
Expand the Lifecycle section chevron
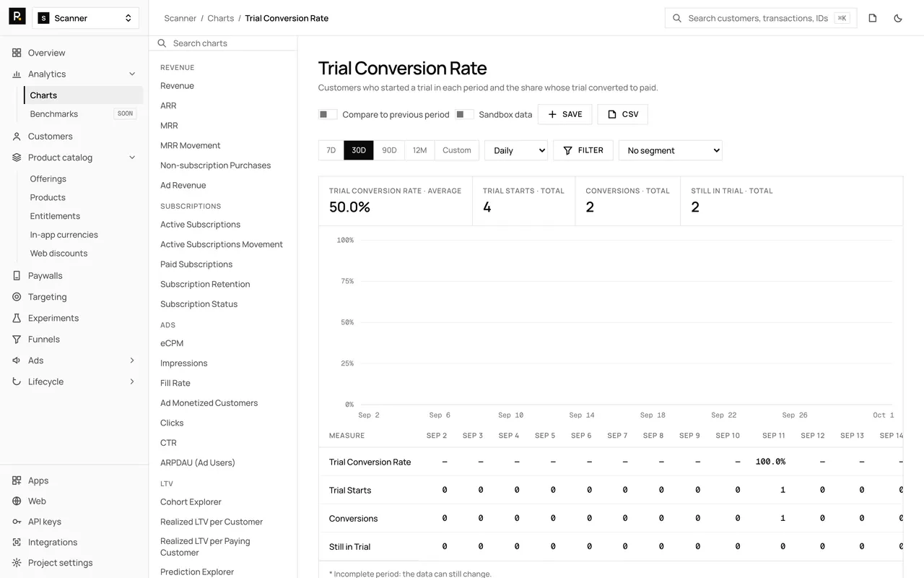pyautogui.click(x=132, y=381)
